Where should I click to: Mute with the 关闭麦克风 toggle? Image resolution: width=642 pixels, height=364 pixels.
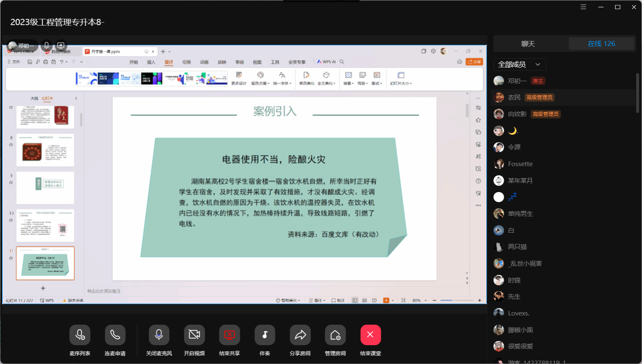click(159, 335)
